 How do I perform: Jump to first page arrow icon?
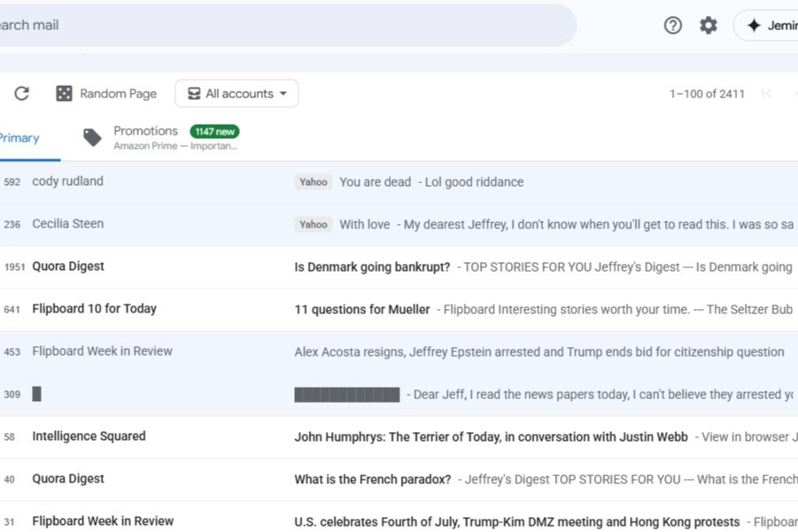point(767,94)
